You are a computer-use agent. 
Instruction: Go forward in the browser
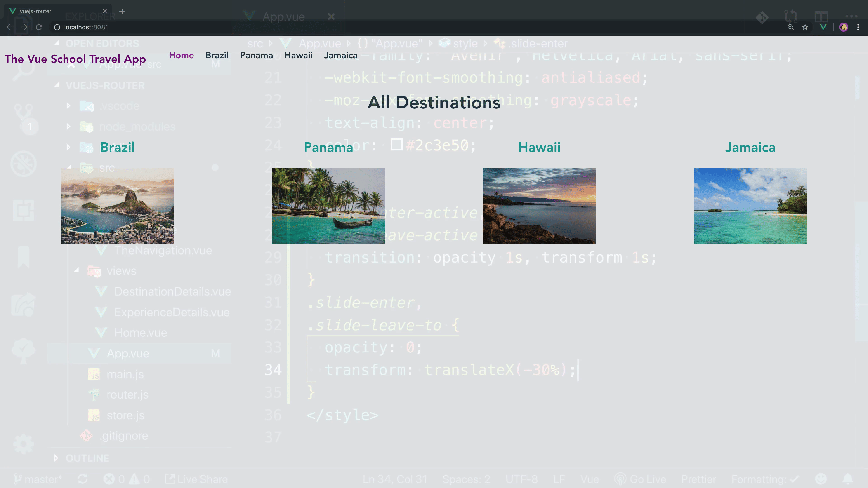[24, 27]
